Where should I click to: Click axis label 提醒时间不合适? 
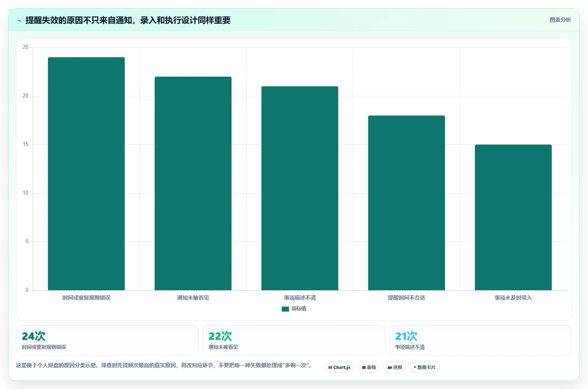406,298
